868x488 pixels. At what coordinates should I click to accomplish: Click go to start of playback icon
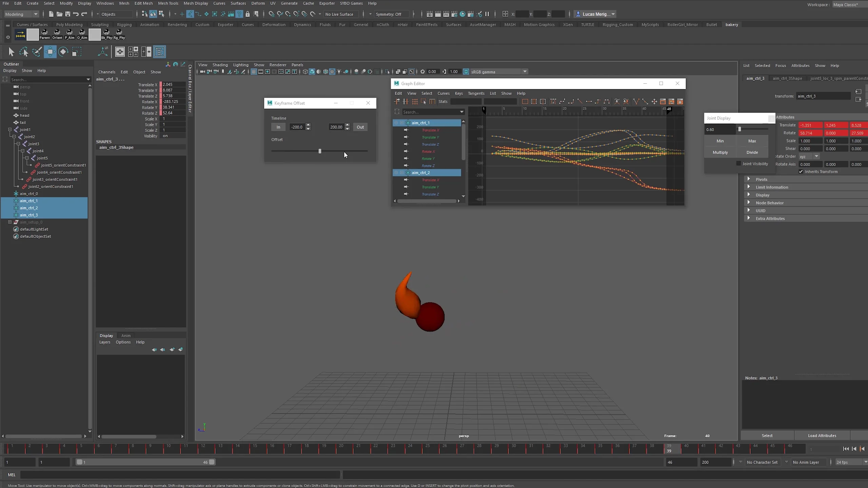tap(846, 449)
